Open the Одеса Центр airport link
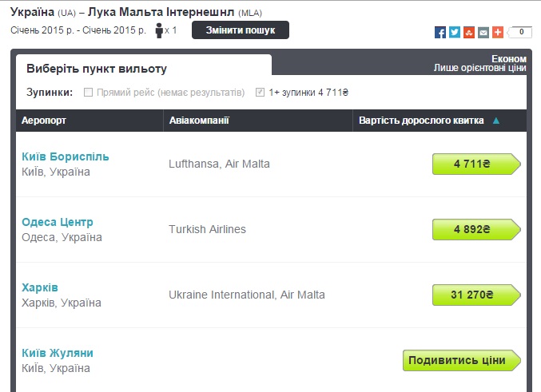The width and height of the screenshot is (541, 392). click(58, 222)
